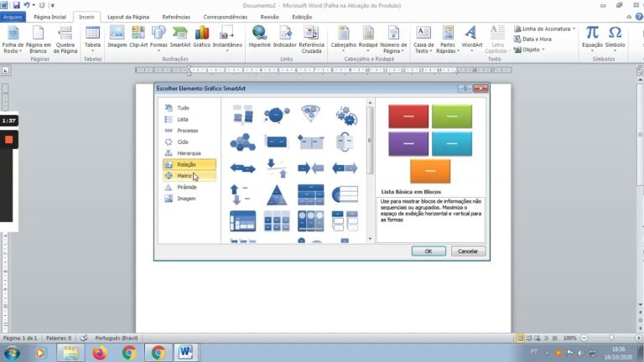Screen dimensions: 644x362
Task: Open File Explorer from taskbar
Action: [70, 353]
